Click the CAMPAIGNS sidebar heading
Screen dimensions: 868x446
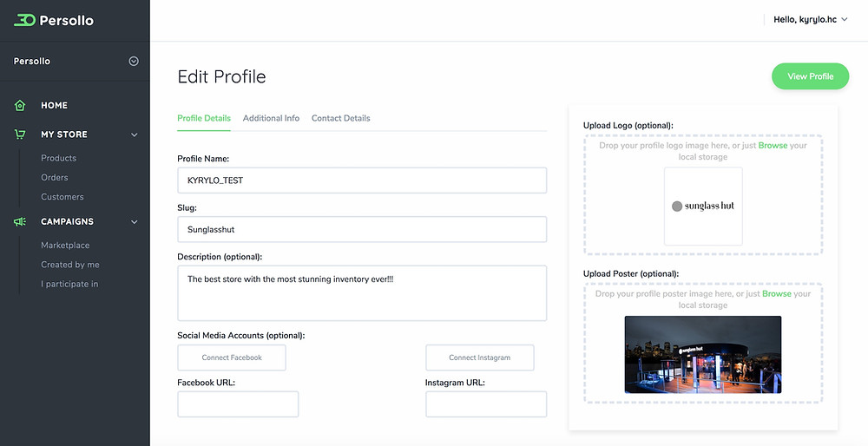click(67, 221)
